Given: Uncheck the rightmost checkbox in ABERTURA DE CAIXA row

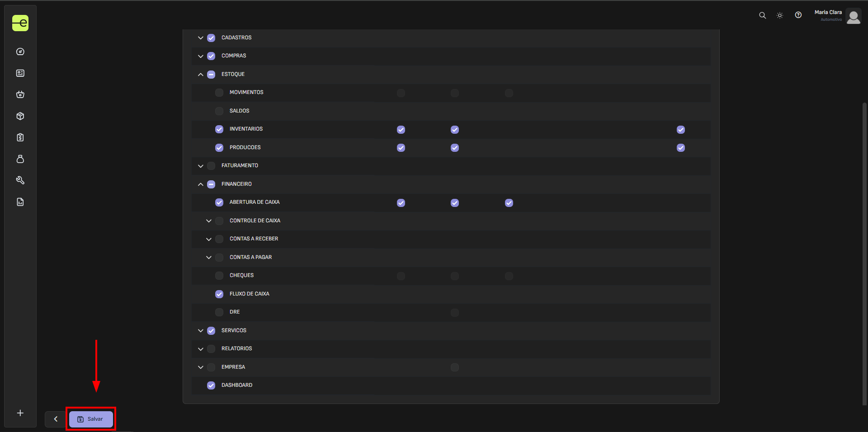Looking at the screenshot, I should click(509, 203).
